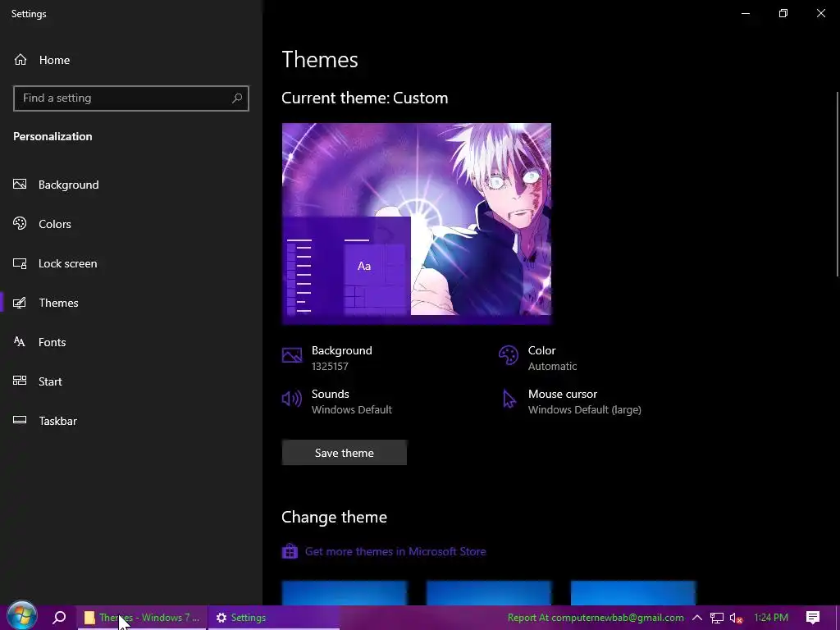Click the Sounds speaker icon
This screenshot has height=630, width=840.
pos(292,399)
